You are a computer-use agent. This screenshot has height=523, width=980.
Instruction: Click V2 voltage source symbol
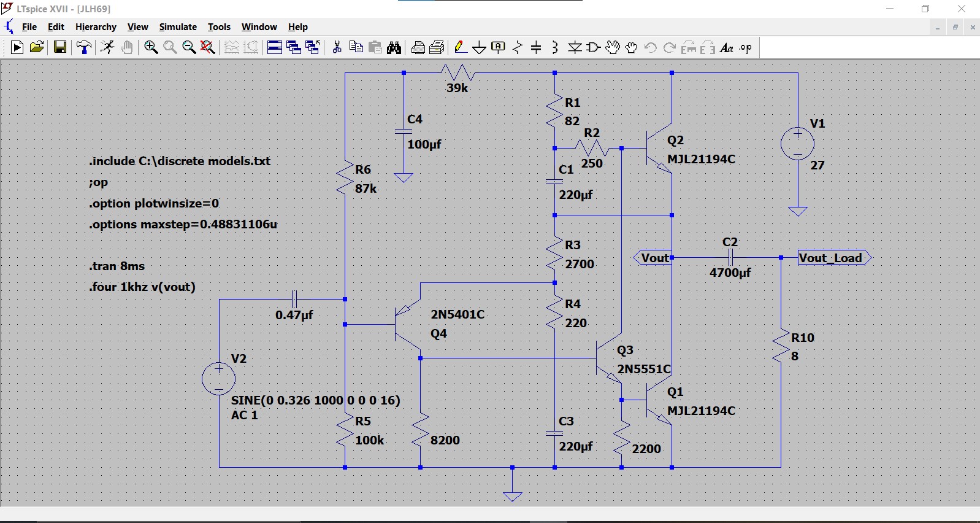pos(219,378)
